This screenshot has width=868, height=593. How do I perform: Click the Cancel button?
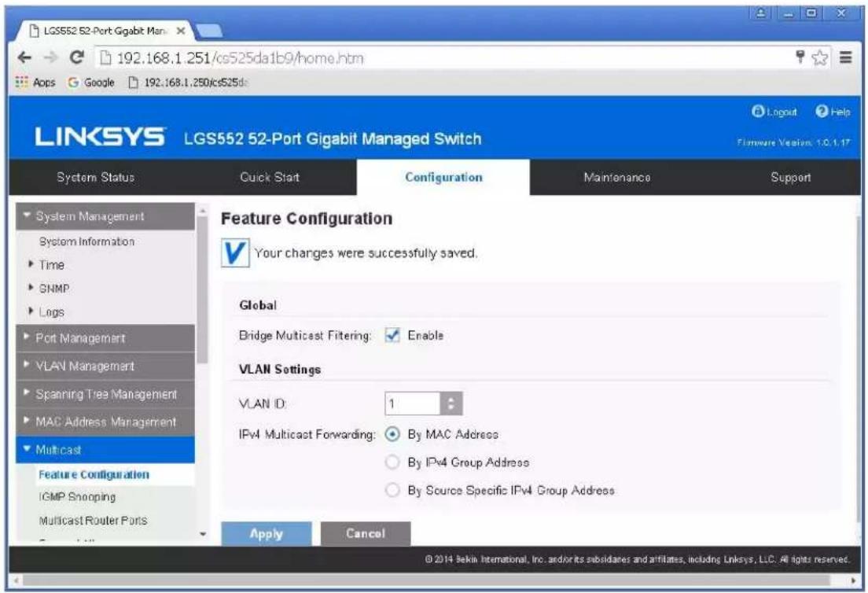366,534
